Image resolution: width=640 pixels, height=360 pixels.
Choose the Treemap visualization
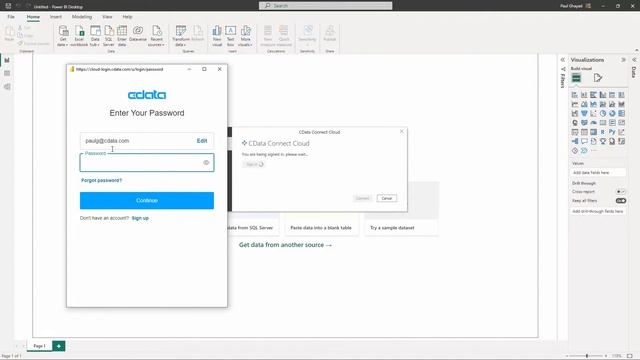pyautogui.click(x=622, y=113)
